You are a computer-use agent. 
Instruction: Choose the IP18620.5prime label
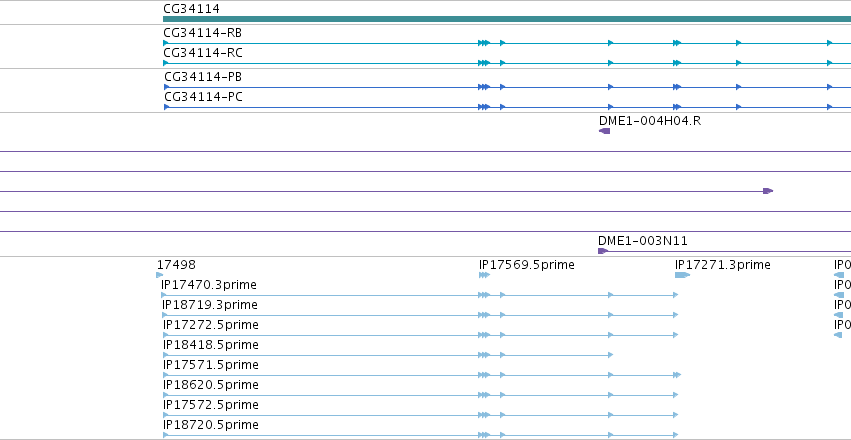point(211,385)
